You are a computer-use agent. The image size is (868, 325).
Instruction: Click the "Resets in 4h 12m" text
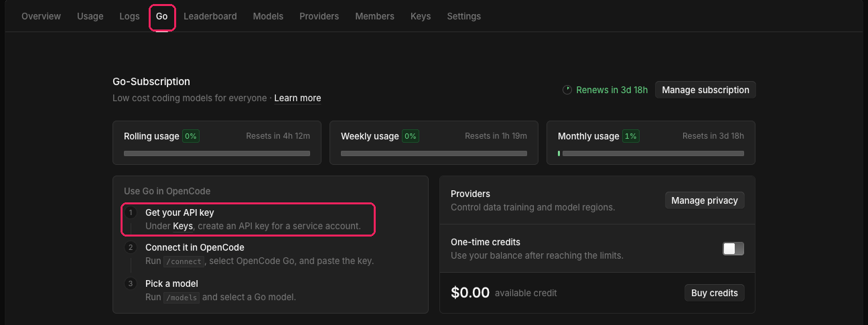278,136
